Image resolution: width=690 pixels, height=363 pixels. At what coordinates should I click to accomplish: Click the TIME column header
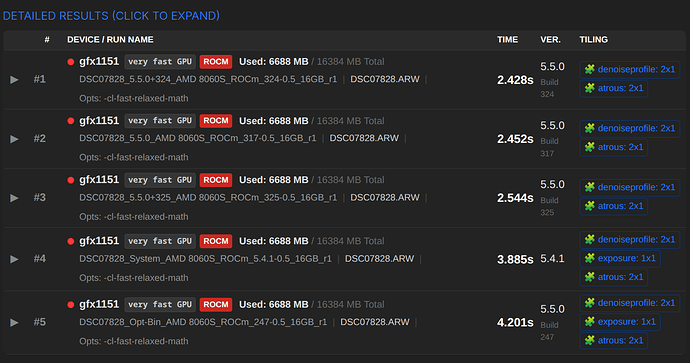[507, 40]
